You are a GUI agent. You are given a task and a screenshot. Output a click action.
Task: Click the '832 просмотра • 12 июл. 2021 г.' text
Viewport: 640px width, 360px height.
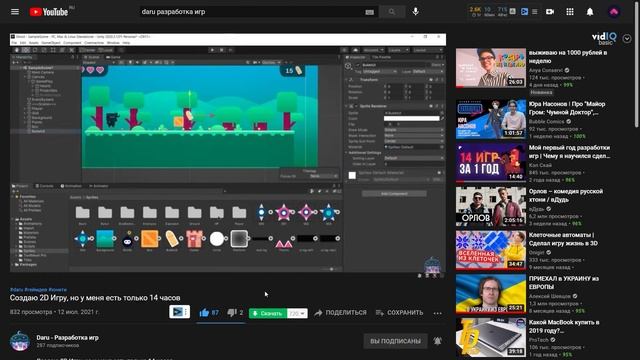pos(54,312)
